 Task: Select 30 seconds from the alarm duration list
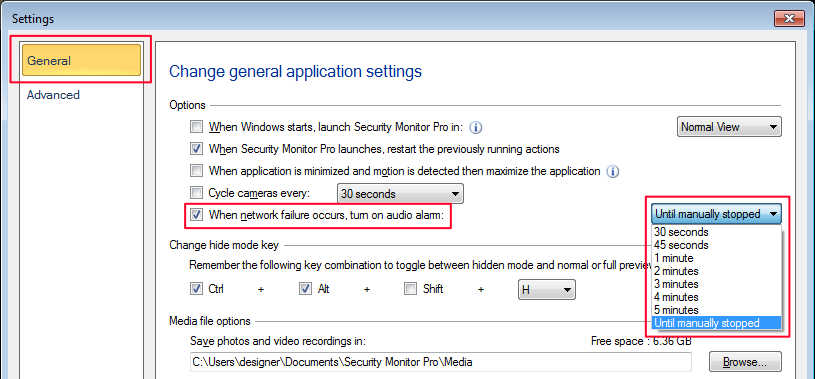[716, 232]
